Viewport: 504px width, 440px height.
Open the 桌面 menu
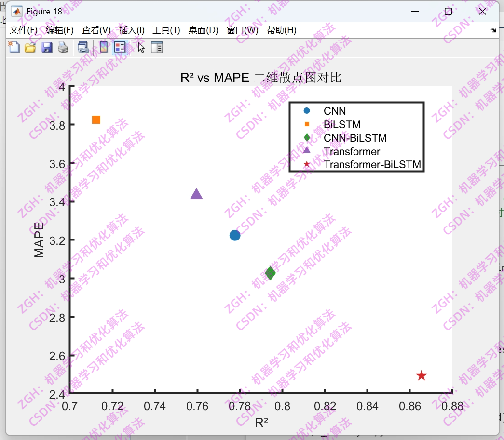203,30
